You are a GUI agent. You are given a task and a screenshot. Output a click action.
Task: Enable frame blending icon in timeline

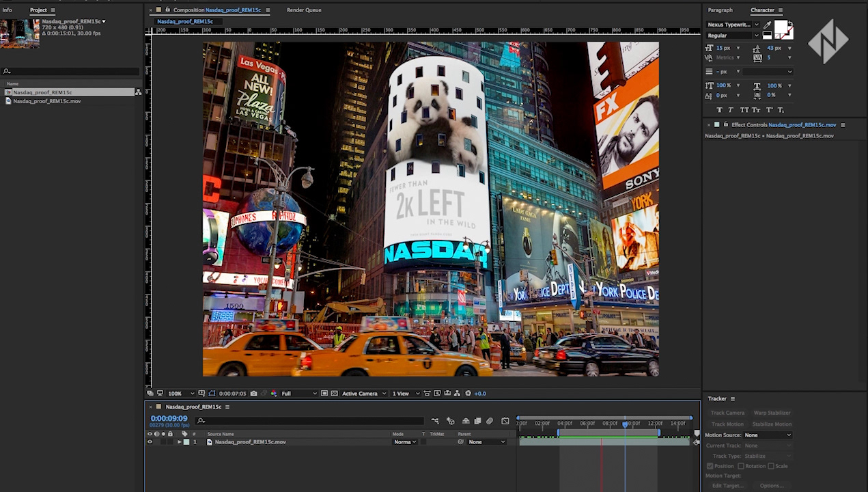click(x=478, y=421)
